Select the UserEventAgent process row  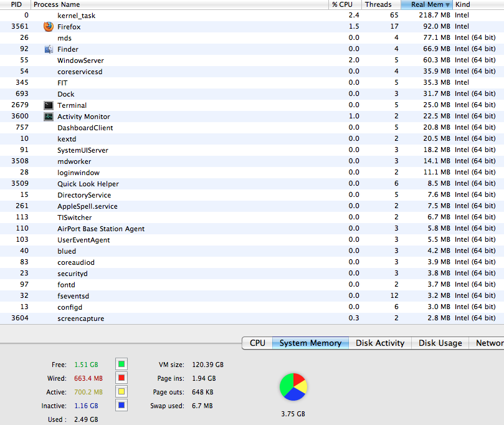pos(252,240)
